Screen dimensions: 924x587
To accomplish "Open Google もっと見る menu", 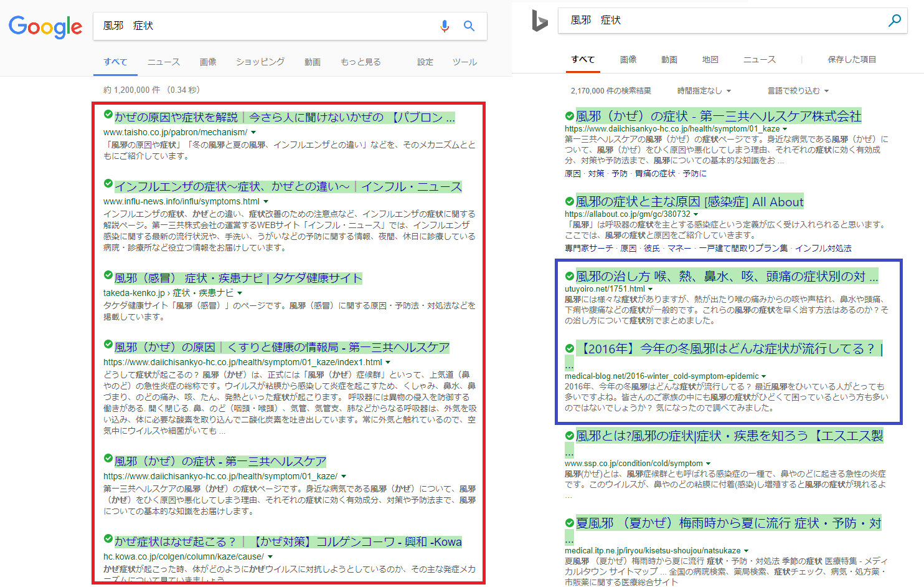I will pyautogui.click(x=361, y=62).
